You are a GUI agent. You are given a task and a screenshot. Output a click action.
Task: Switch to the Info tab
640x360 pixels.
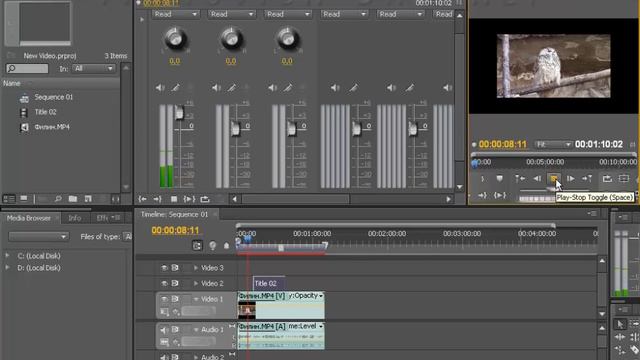click(75, 218)
